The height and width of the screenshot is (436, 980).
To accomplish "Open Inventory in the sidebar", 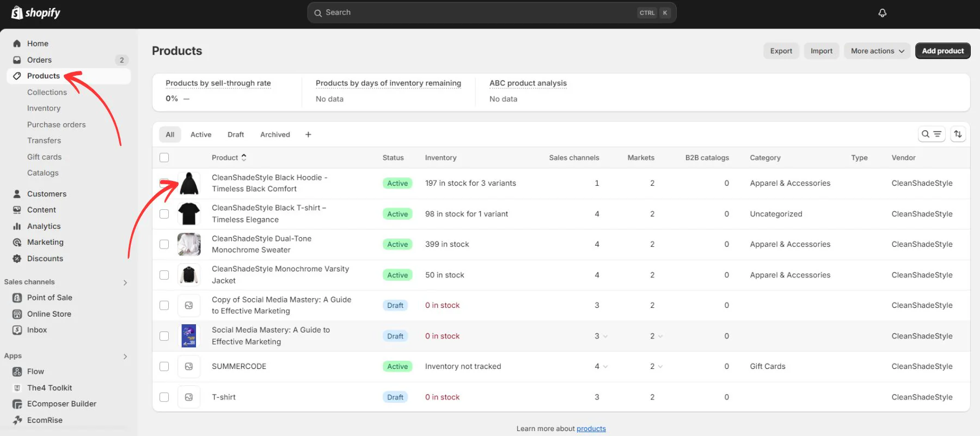I will 44,108.
